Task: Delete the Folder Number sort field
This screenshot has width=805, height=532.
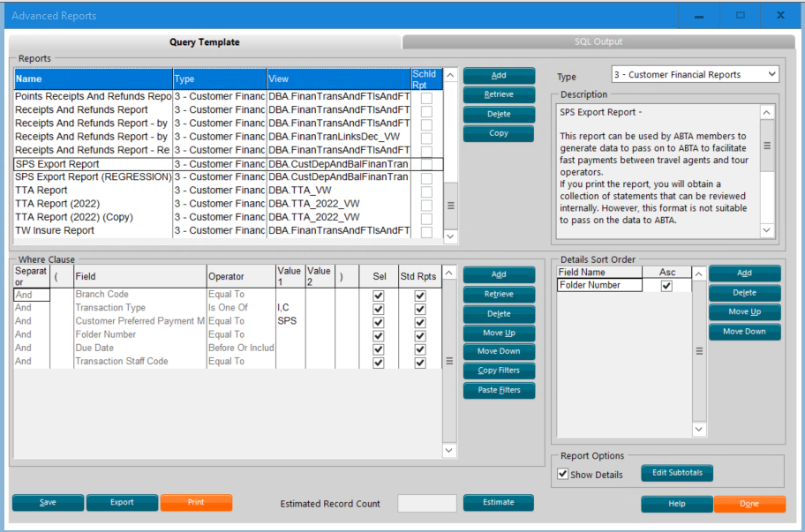Action: pos(747,293)
